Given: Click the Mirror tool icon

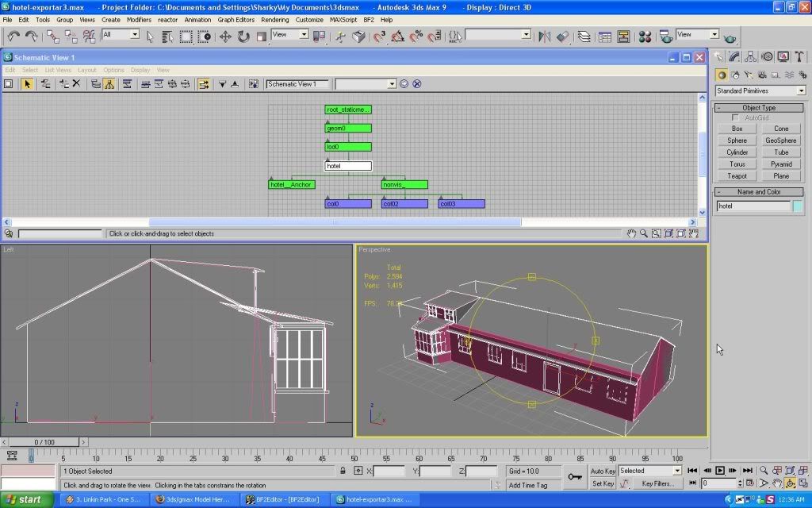Looking at the screenshot, I should [x=545, y=36].
